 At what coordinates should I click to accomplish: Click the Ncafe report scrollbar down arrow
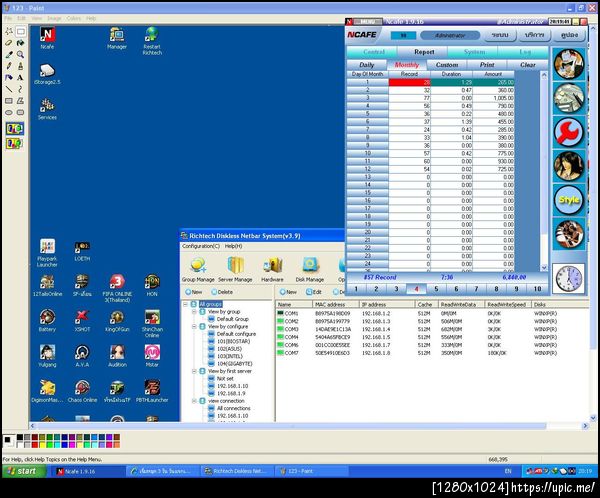[544, 268]
